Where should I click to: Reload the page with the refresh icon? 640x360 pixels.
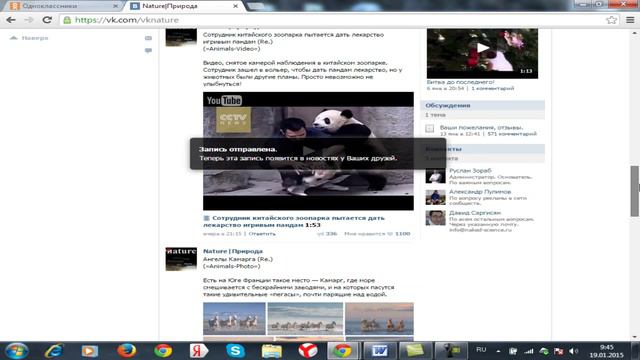(47, 20)
